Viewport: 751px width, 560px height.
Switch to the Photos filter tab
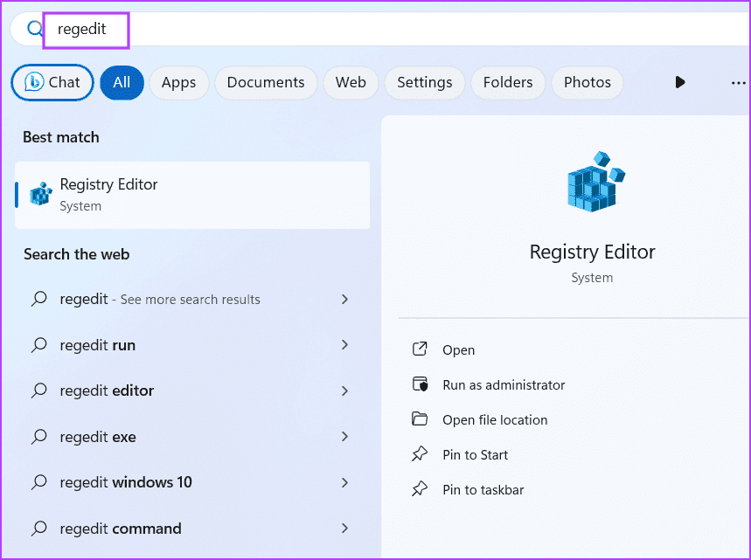[x=588, y=82]
